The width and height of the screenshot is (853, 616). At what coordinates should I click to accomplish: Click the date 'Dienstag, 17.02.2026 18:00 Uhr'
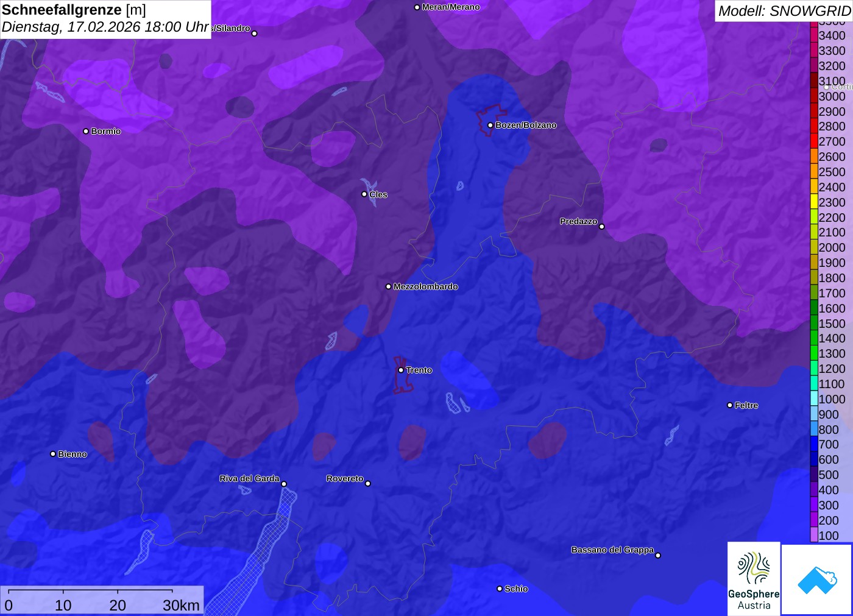pyautogui.click(x=105, y=27)
